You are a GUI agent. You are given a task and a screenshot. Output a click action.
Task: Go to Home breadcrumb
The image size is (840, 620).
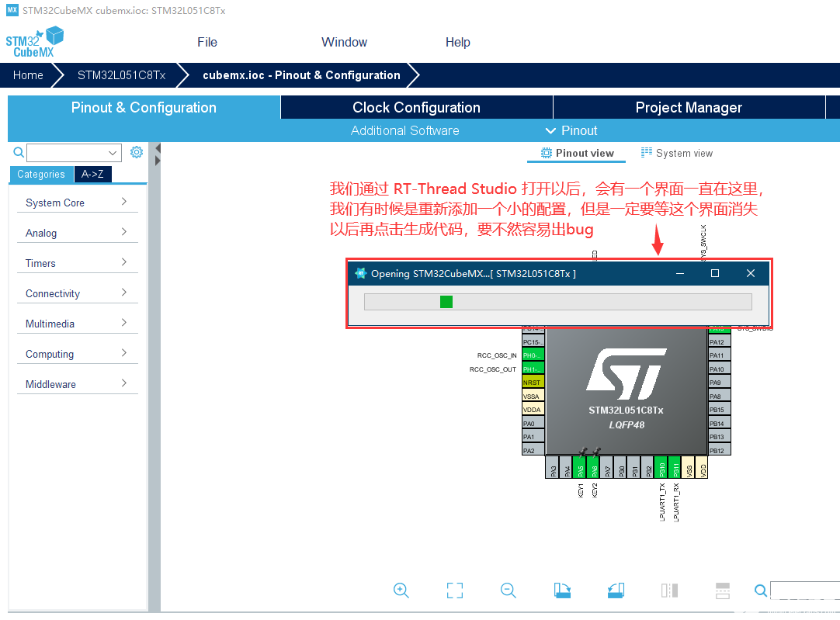click(x=28, y=75)
